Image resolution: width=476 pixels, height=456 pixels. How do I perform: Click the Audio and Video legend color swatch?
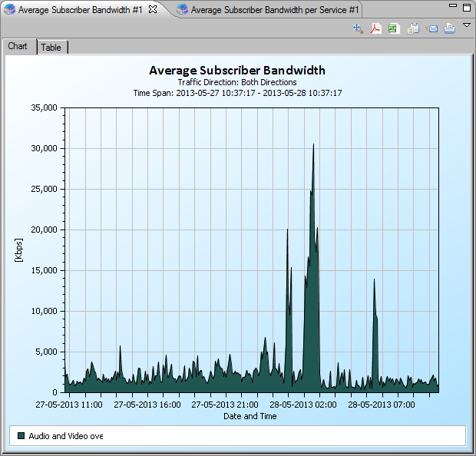tap(21, 436)
